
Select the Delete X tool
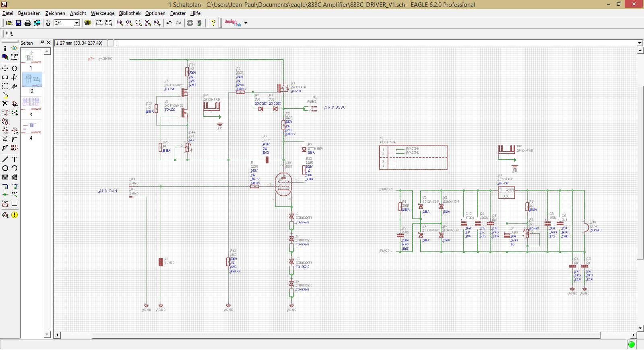tap(5, 104)
